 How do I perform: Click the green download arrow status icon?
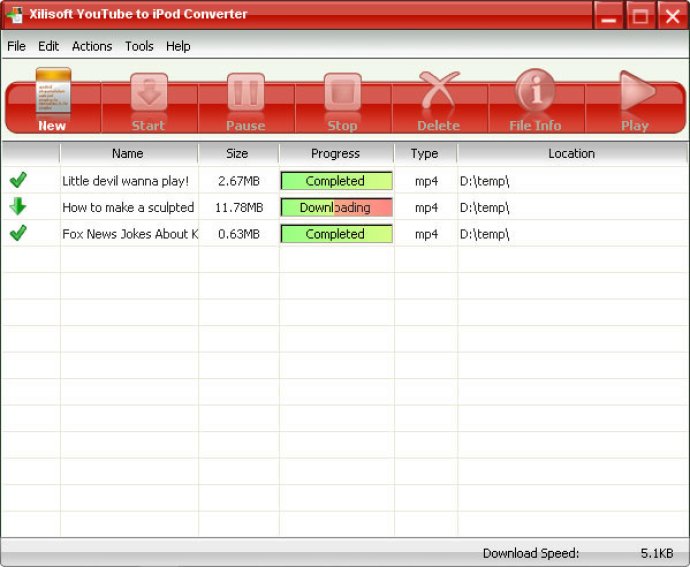(18, 206)
